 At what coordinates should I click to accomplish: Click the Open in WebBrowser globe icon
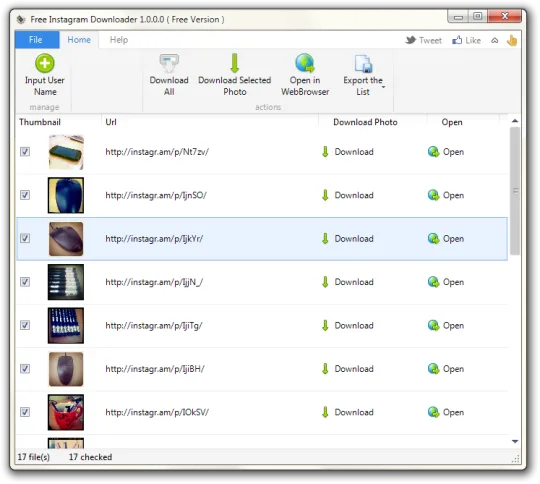click(305, 63)
